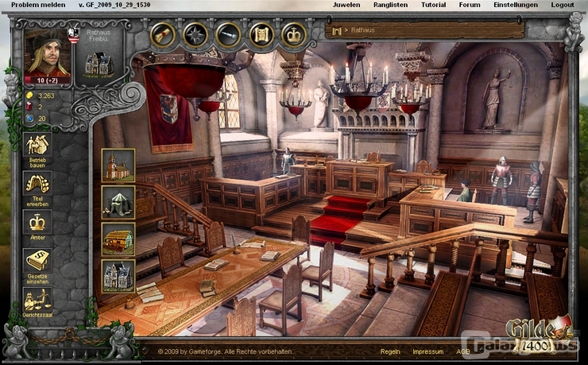Click the player character portrait
588x365 pixels.
coord(47,54)
